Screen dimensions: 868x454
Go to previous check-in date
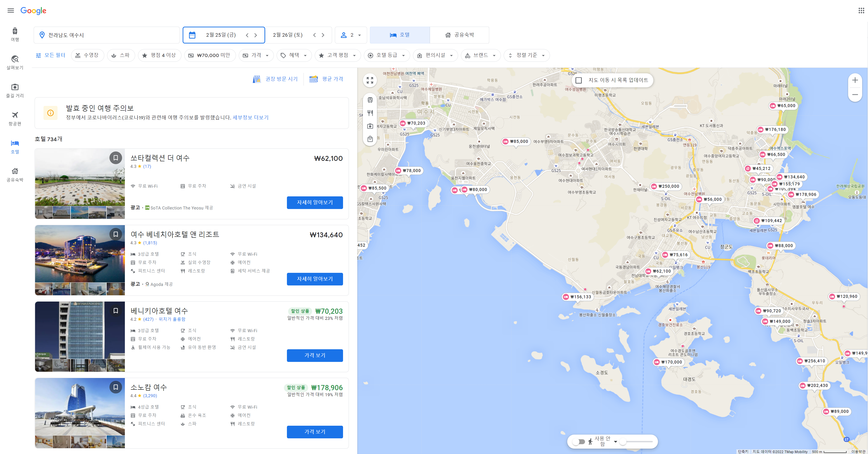click(x=247, y=35)
